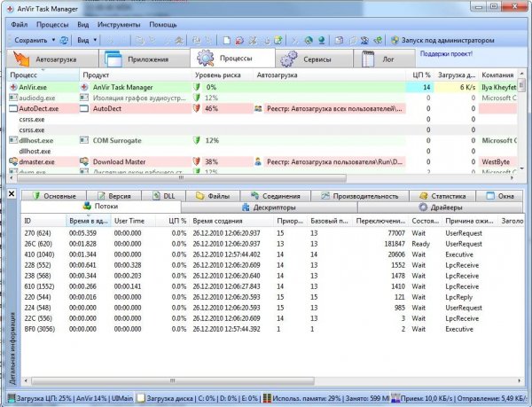Open the Файл menu

[x=20, y=25]
